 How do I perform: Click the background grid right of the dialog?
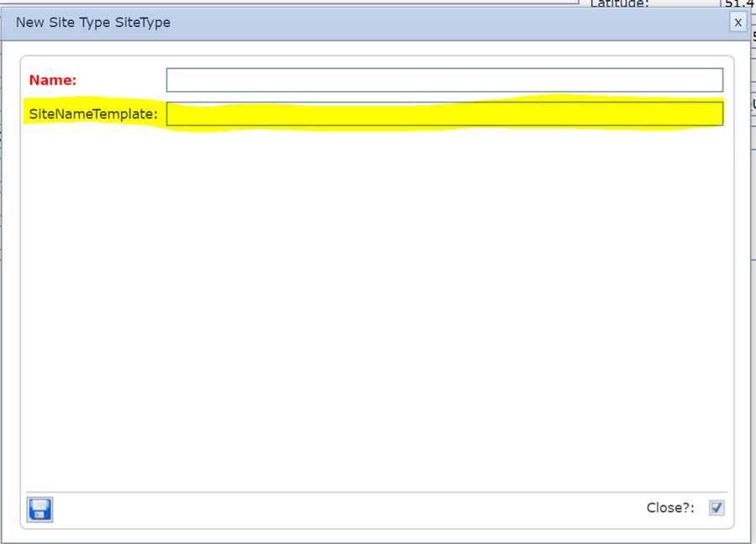coord(753,252)
